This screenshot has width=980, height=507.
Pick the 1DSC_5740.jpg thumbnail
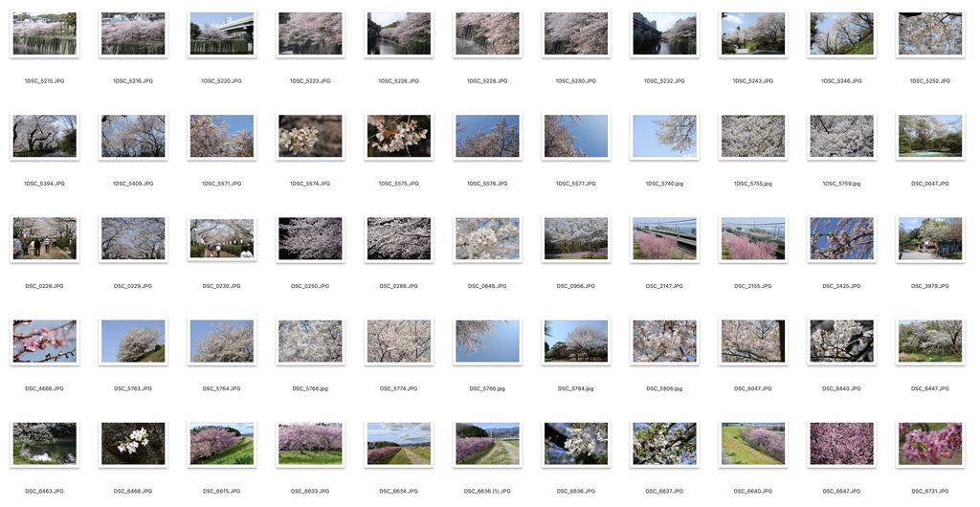(x=664, y=136)
